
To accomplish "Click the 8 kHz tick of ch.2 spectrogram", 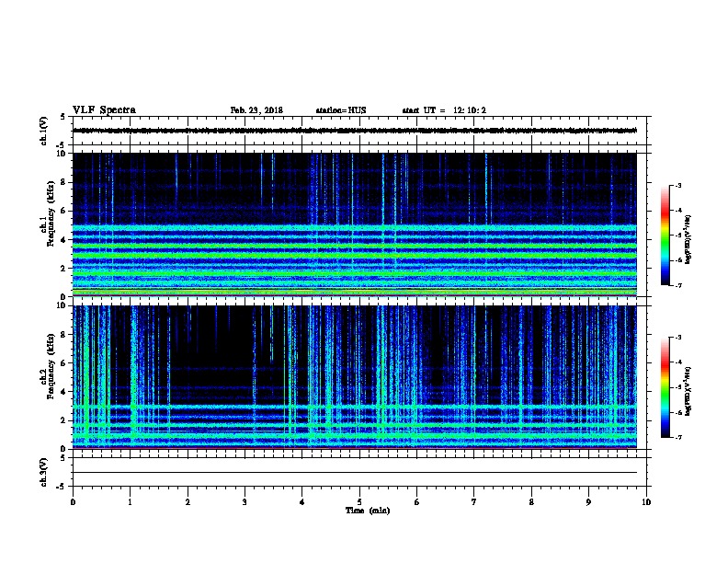I will click(x=65, y=335).
